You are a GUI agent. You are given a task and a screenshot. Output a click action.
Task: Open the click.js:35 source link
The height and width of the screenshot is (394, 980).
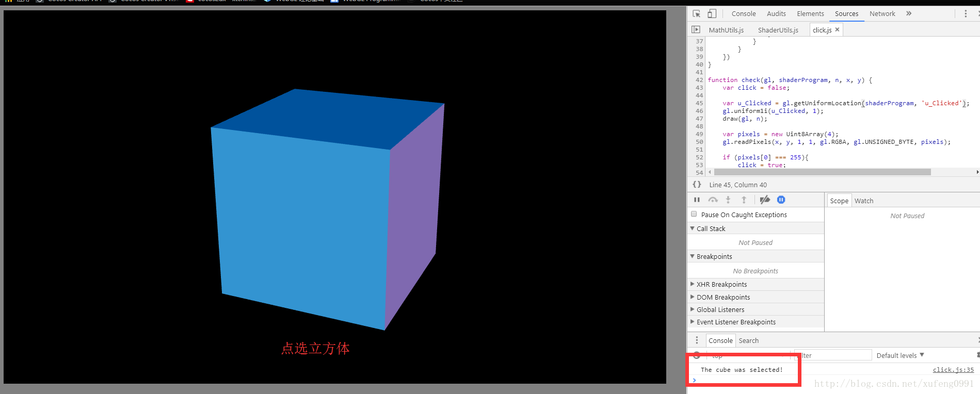click(x=953, y=370)
